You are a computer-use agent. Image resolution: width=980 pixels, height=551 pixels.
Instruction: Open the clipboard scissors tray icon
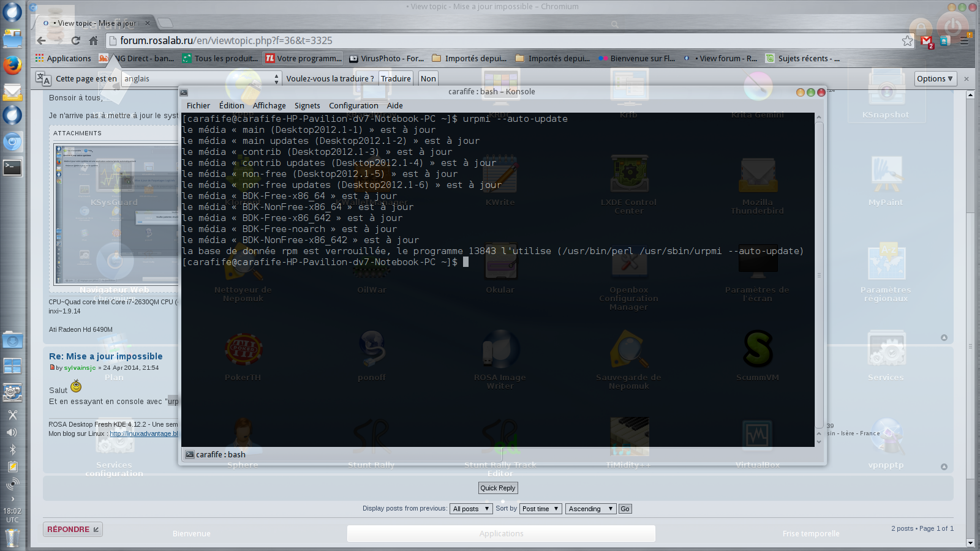[x=12, y=415]
